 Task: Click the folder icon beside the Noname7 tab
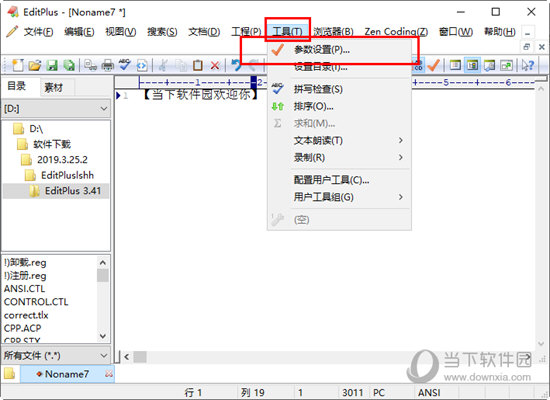click(x=9, y=374)
